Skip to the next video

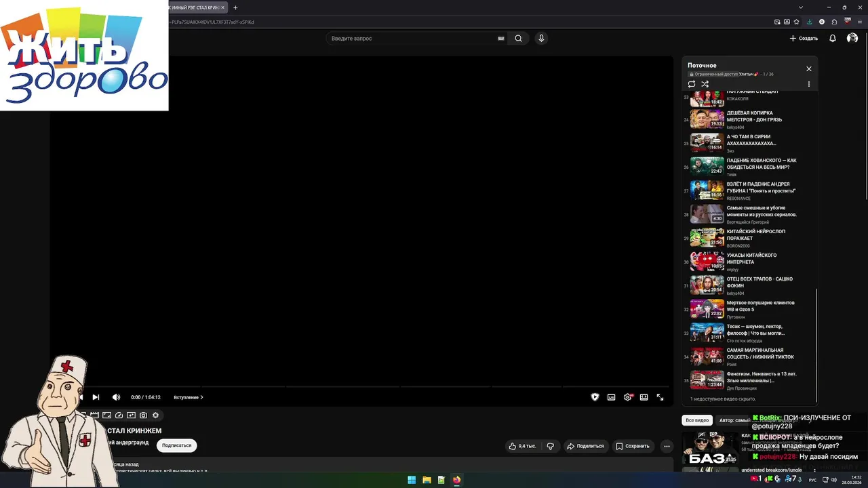click(x=96, y=397)
